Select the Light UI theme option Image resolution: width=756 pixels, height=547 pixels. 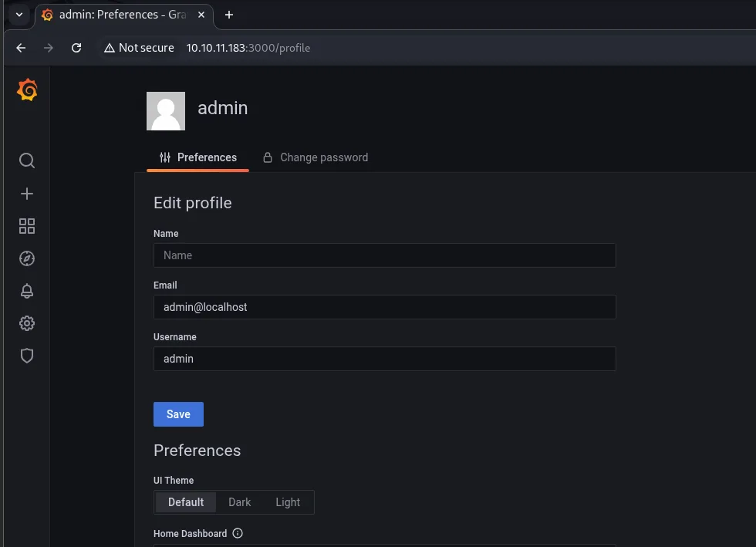288,502
